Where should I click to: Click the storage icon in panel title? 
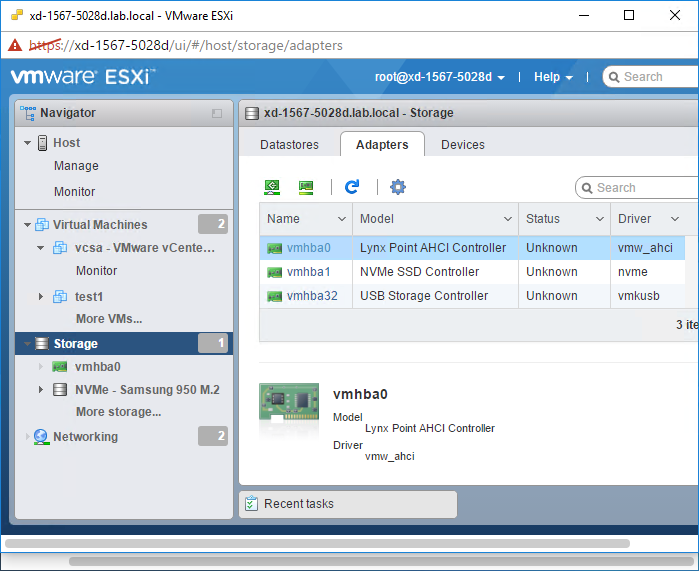pos(252,113)
